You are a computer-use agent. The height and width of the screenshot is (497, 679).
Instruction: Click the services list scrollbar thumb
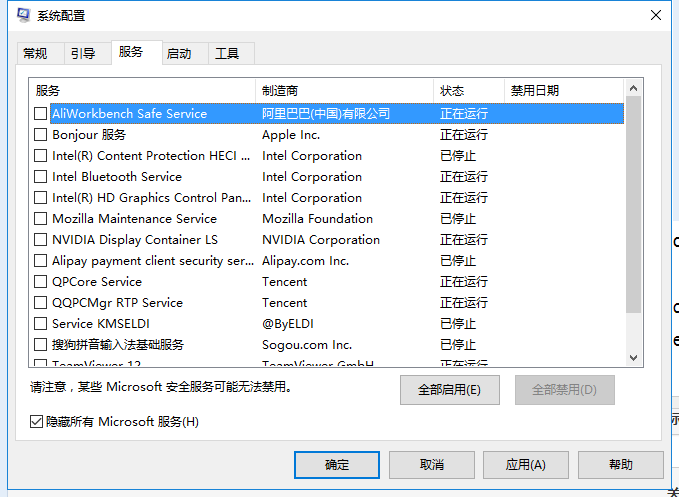(x=633, y=204)
